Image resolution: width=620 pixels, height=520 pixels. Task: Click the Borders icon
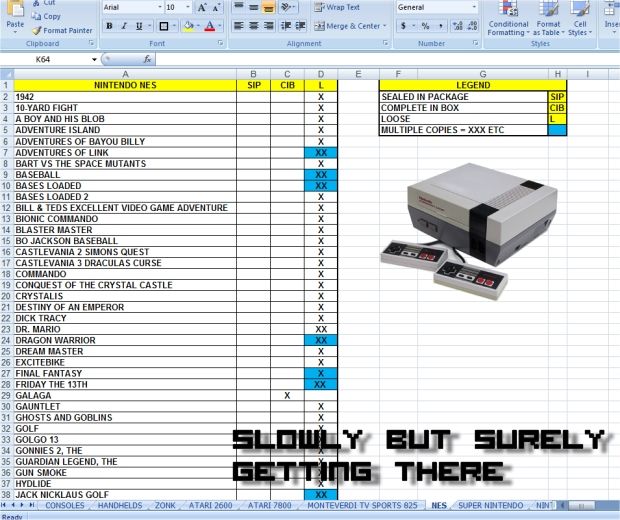[x=164, y=26]
